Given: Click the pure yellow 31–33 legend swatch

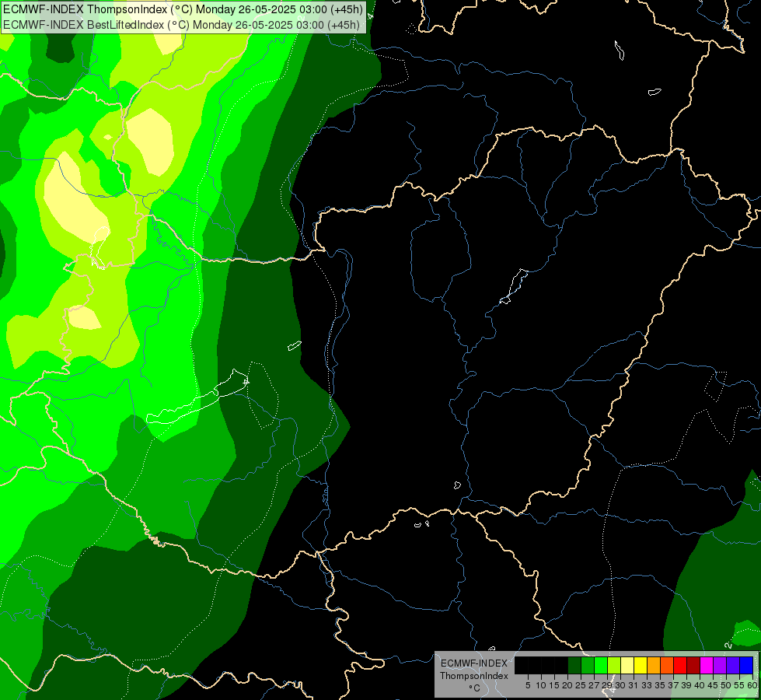Looking at the screenshot, I should (641, 665).
